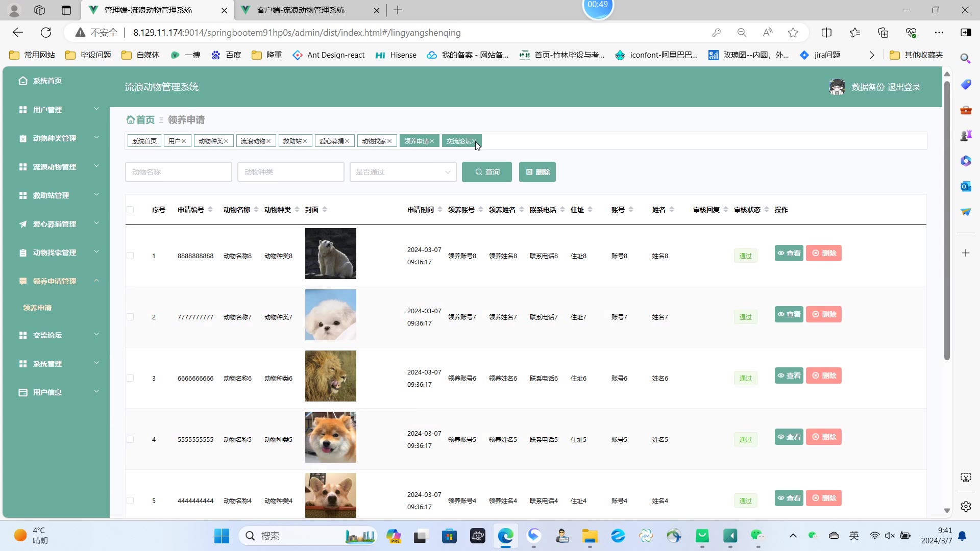
Task: Close the 交流论坛 tag tab
Action: 474,141
